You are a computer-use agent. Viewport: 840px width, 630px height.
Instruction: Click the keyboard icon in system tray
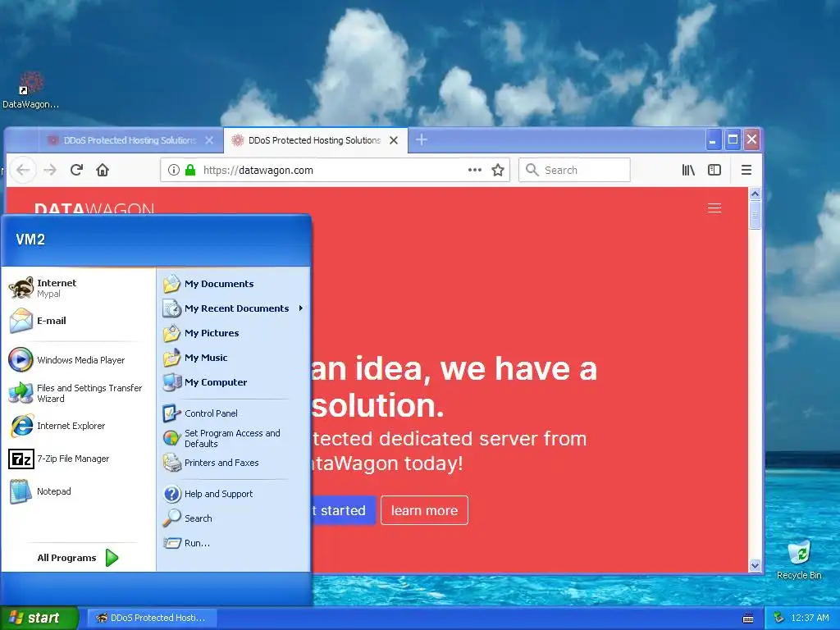point(748,619)
